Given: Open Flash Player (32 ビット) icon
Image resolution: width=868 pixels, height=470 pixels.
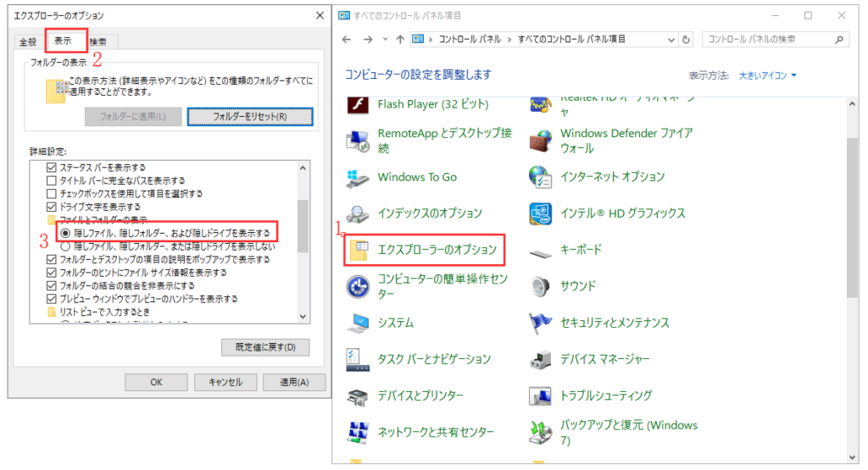Looking at the screenshot, I should coord(358,104).
